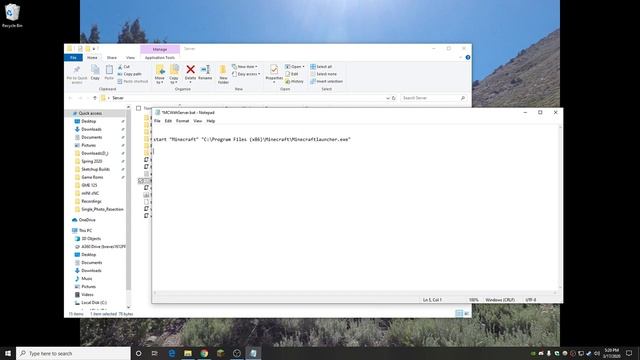Open Notepad's Help menu
The height and width of the screenshot is (360, 640).
pos(211,121)
